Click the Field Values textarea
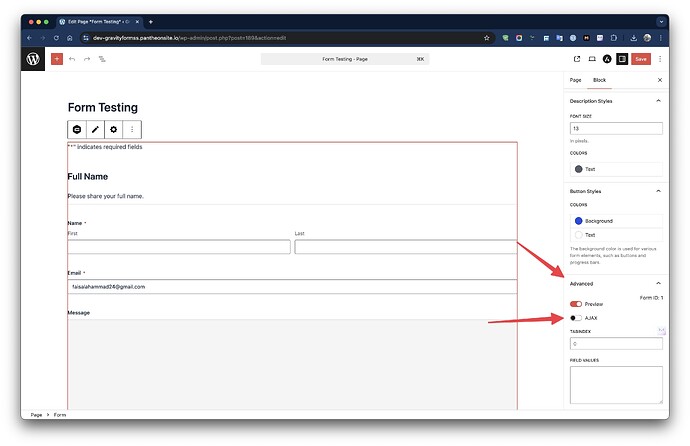 (616, 385)
